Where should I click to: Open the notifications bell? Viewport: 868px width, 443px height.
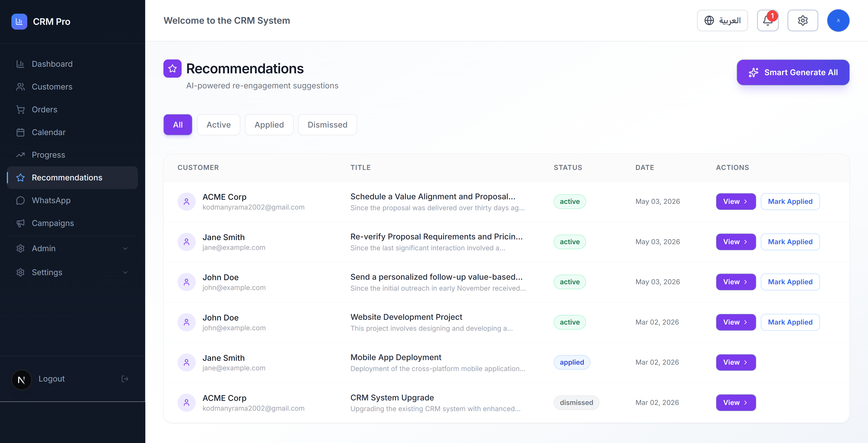768,20
